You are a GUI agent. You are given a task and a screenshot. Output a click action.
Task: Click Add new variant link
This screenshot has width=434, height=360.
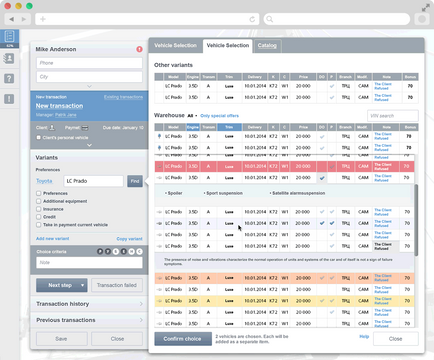point(53,239)
